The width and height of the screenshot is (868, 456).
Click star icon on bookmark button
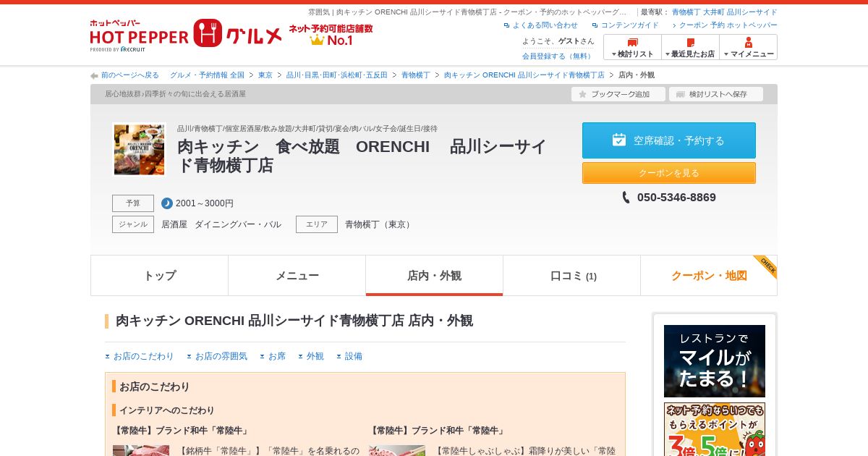point(582,94)
